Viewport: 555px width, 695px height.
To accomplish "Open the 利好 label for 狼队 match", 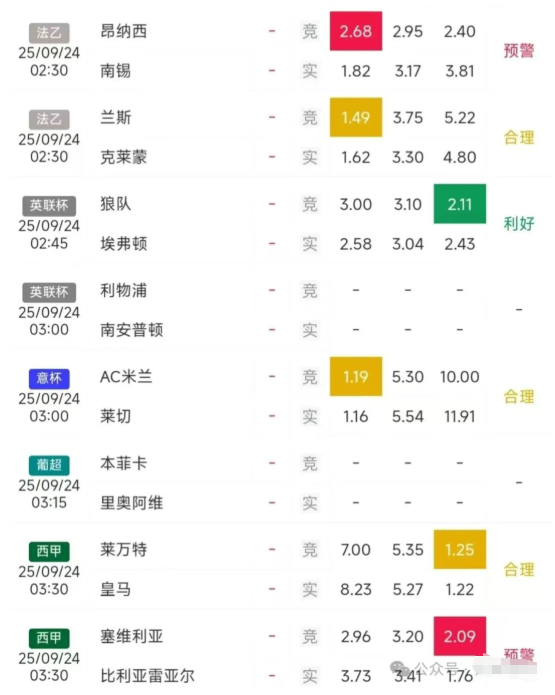I will (519, 223).
